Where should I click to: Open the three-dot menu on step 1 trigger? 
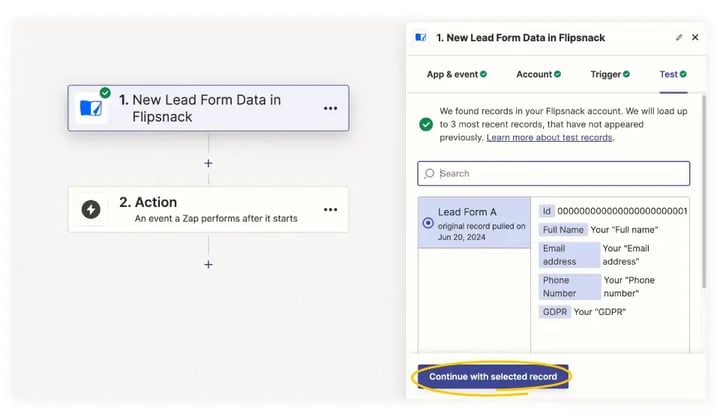tap(330, 108)
